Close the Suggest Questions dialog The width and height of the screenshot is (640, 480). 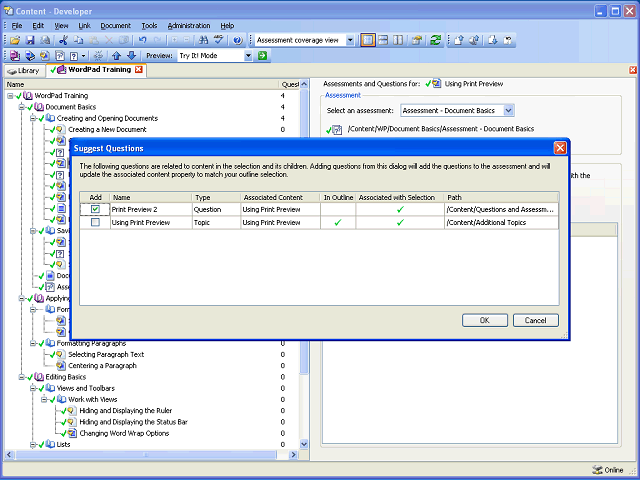[560, 148]
